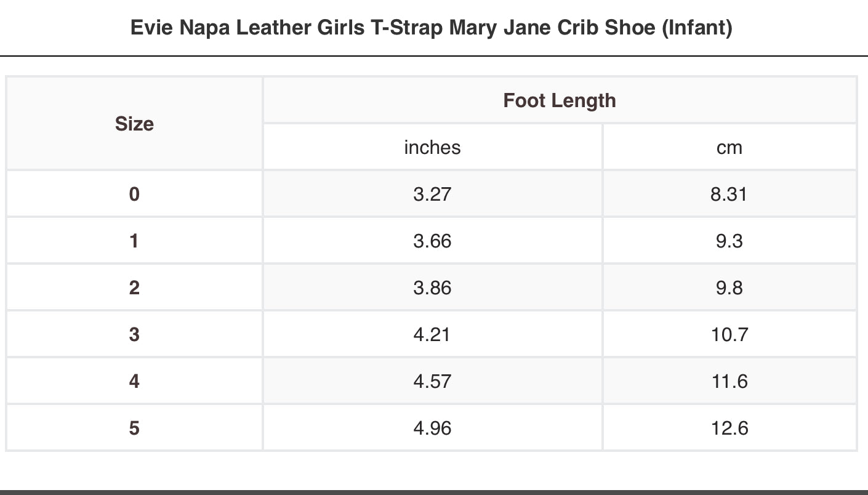Select the size 4 row label
The width and height of the screenshot is (868, 495).
(x=134, y=381)
